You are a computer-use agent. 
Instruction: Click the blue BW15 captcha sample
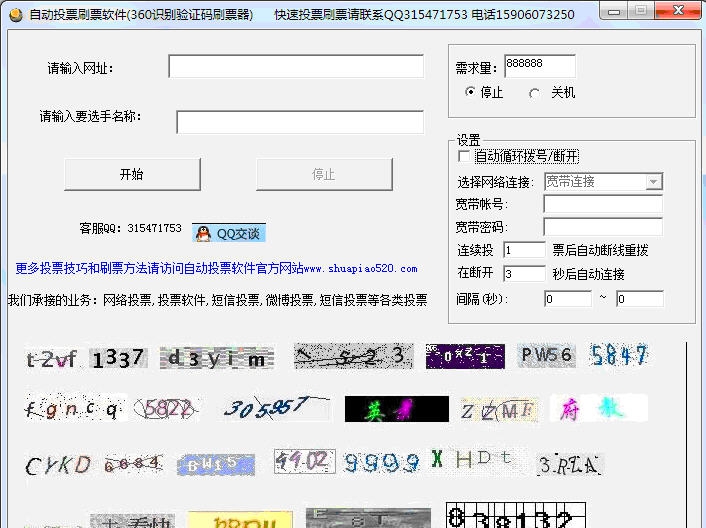click(x=216, y=465)
